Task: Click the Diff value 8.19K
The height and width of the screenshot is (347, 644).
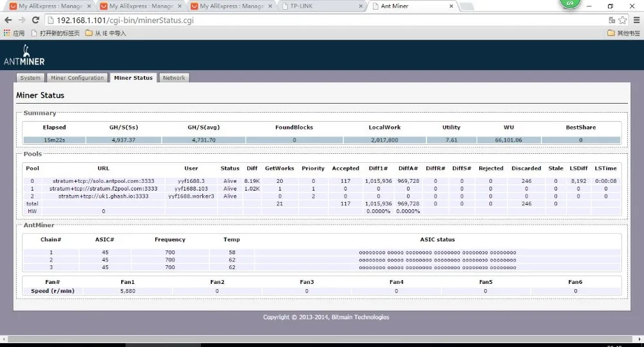Action: coord(252,181)
